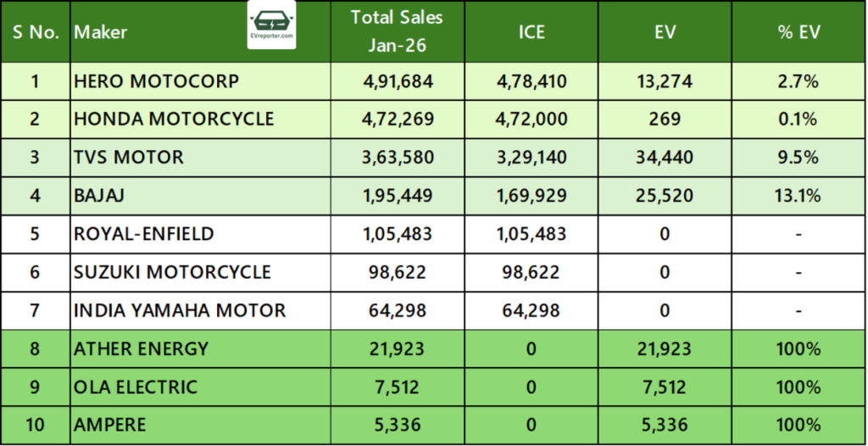Click HERO MOTOCORP EV value 13,274

(664, 81)
